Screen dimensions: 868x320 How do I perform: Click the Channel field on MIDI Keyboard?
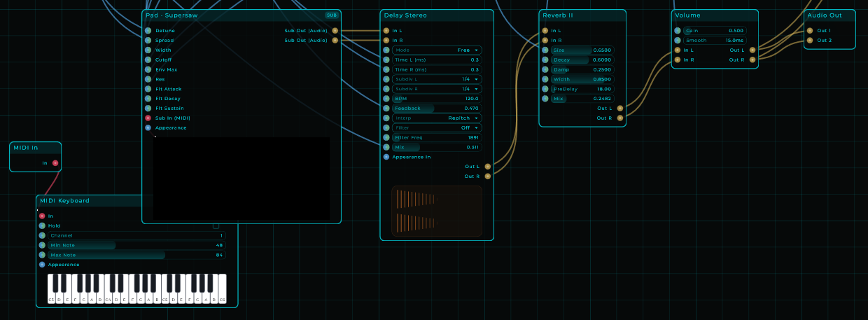click(137, 236)
